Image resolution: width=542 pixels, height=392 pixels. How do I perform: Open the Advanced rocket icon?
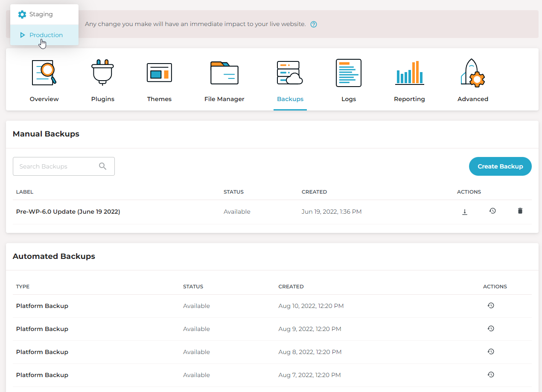(x=473, y=73)
